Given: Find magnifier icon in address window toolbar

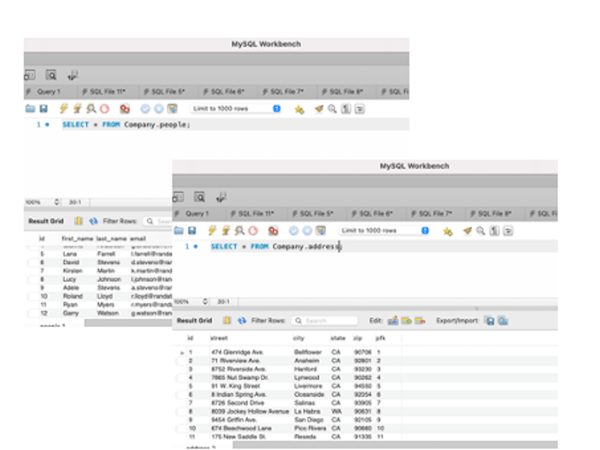Looking at the screenshot, I should pos(481,231).
